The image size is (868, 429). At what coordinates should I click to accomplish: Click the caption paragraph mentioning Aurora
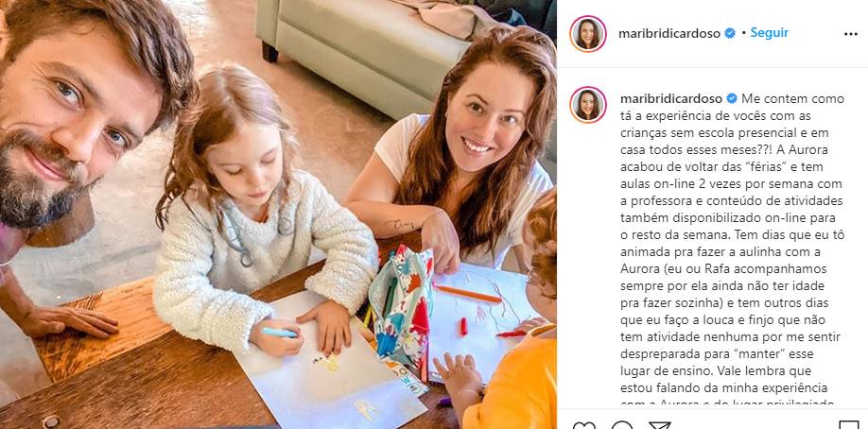733,251
